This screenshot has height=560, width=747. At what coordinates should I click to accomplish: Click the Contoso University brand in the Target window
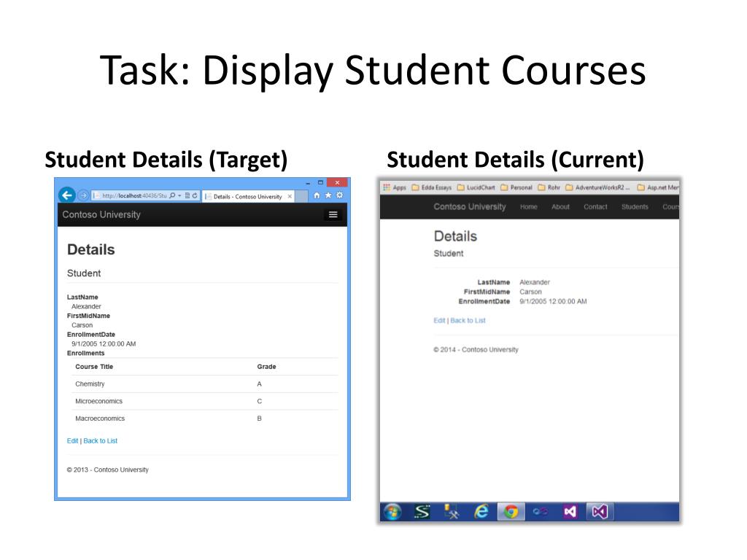click(x=101, y=215)
